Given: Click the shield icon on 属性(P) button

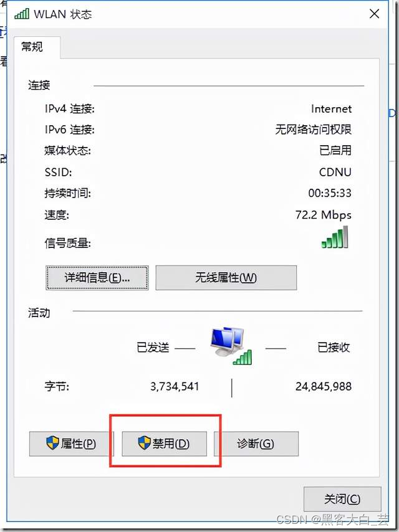Looking at the screenshot, I should tap(52, 443).
